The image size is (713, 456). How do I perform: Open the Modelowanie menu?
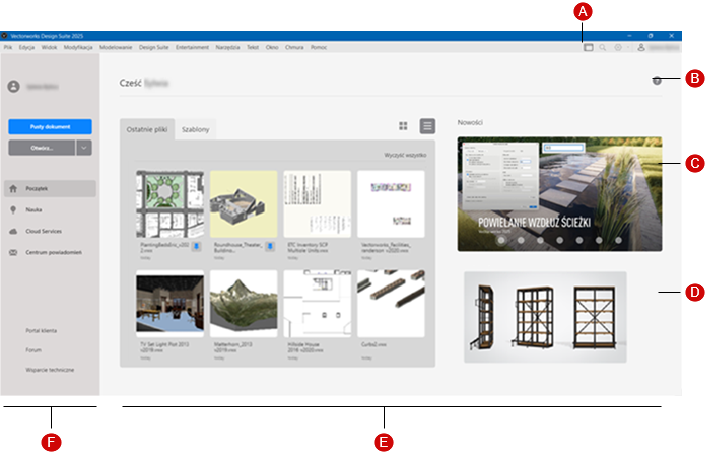(x=116, y=47)
